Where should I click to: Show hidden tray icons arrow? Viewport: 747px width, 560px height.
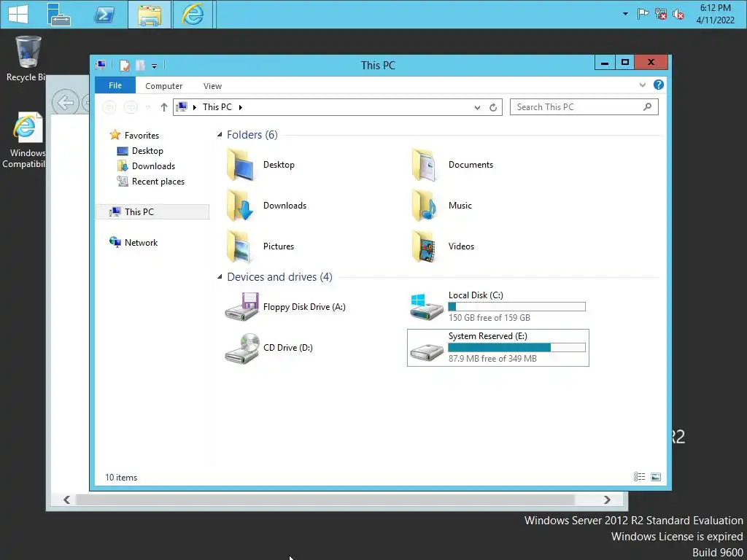tap(625, 14)
